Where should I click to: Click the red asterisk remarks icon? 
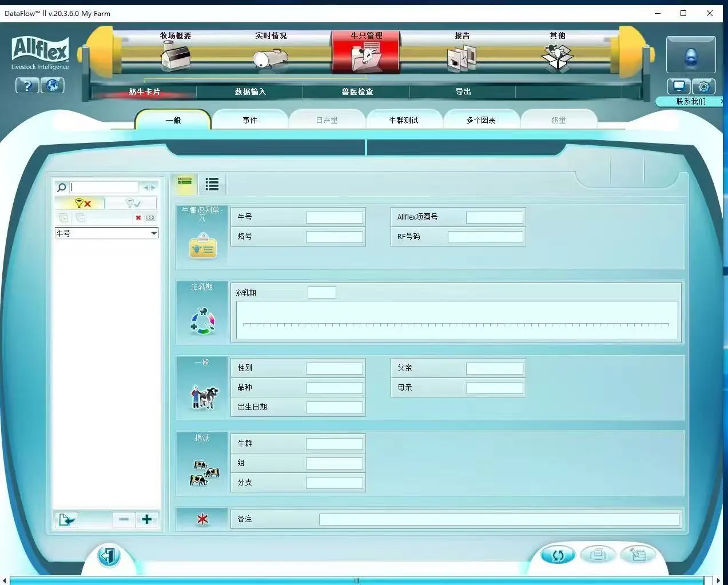point(202,519)
